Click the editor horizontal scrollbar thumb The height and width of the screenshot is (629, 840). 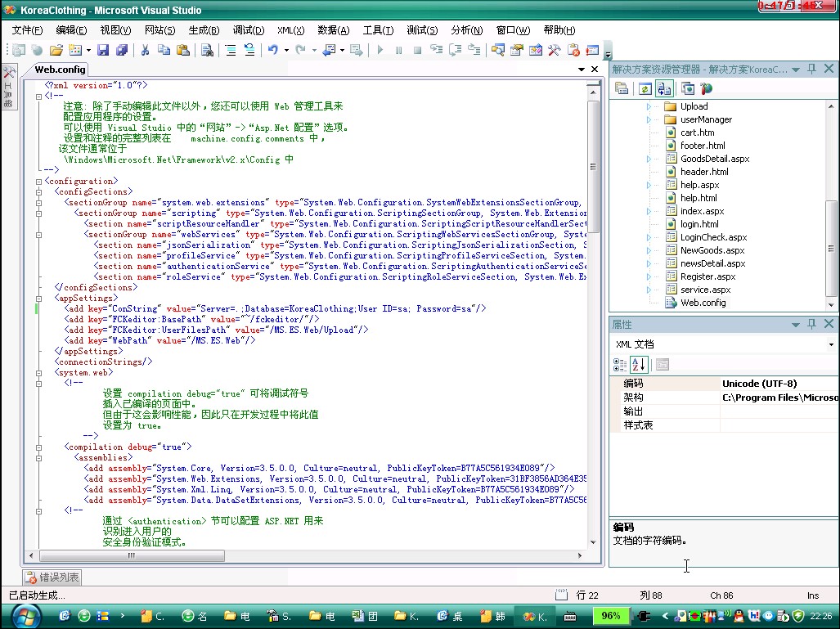(132, 555)
